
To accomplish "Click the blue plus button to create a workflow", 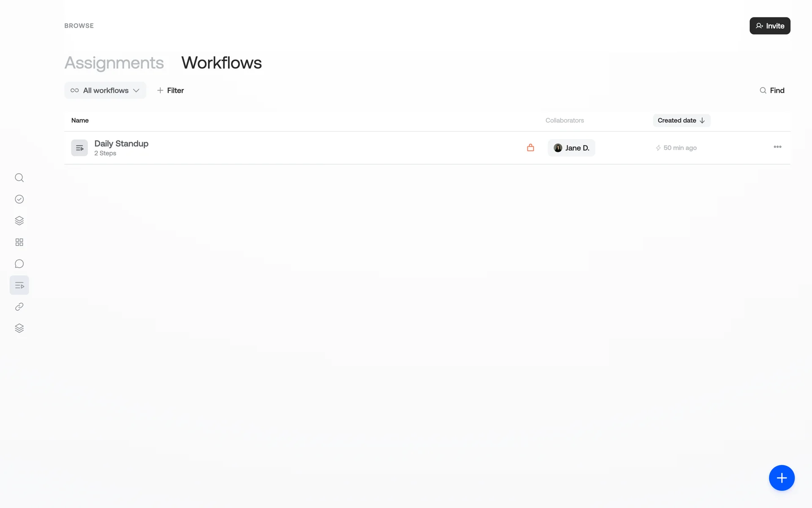I will point(782,478).
